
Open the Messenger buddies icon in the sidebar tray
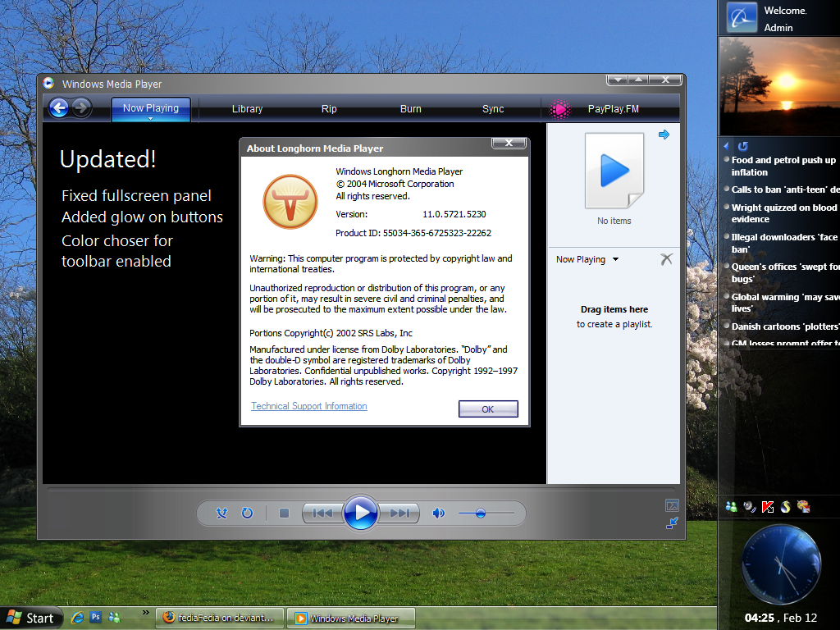point(731,506)
